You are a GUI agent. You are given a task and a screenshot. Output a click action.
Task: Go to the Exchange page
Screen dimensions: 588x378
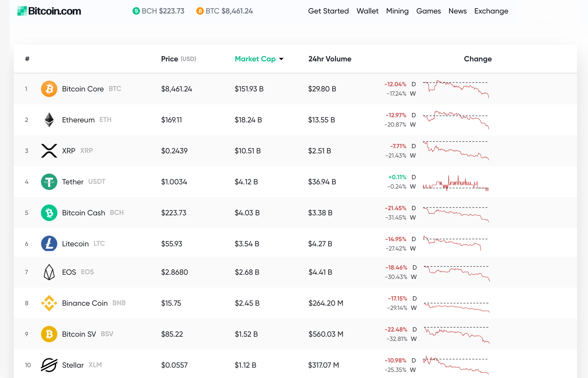tap(491, 11)
